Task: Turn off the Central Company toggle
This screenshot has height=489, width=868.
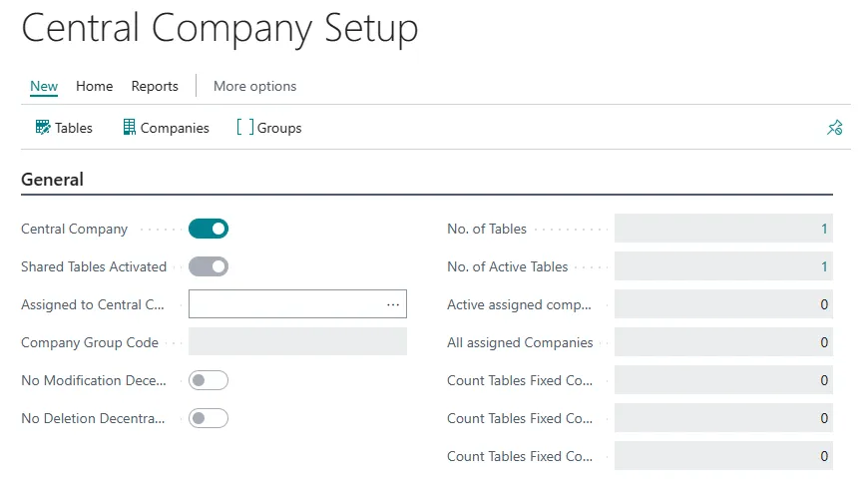Action: coord(209,229)
